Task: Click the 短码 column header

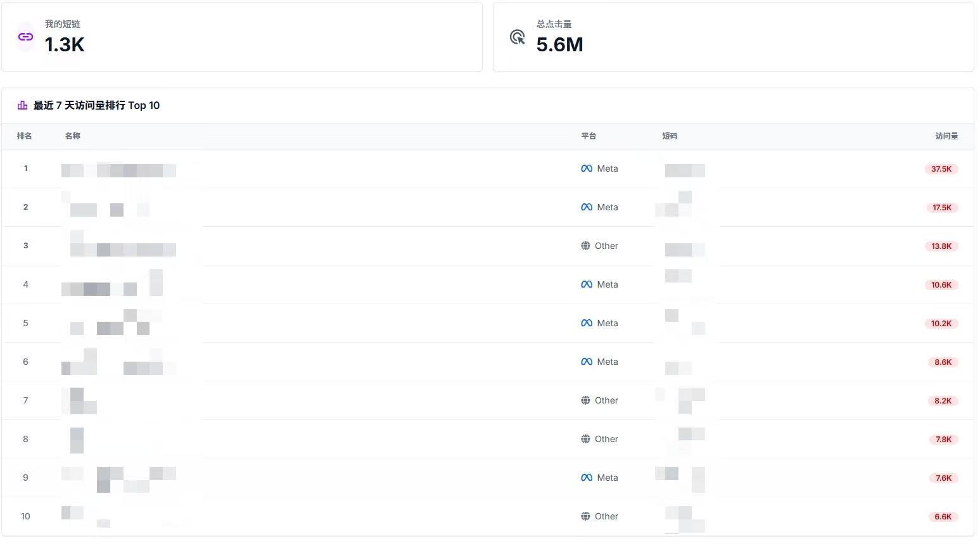Action: click(x=670, y=136)
